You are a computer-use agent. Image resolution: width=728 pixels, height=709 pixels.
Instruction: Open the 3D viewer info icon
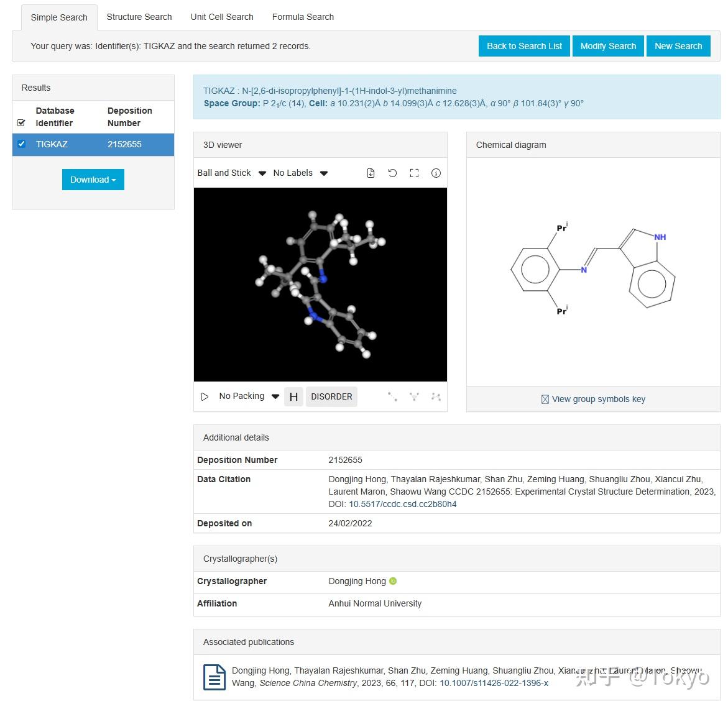click(x=436, y=173)
